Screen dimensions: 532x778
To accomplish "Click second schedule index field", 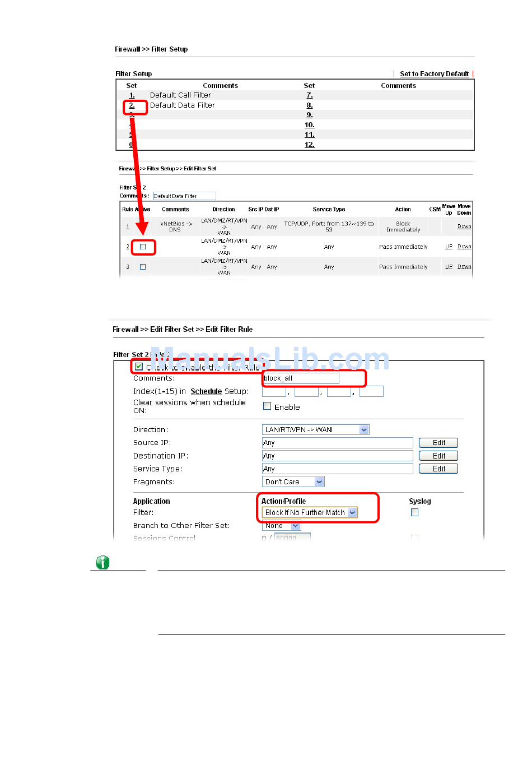I will coord(306,391).
